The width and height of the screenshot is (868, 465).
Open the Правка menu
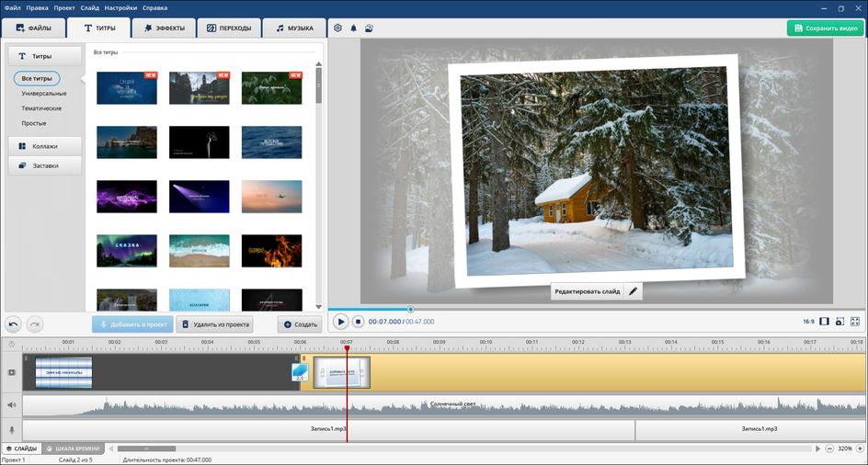[x=37, y=8]
